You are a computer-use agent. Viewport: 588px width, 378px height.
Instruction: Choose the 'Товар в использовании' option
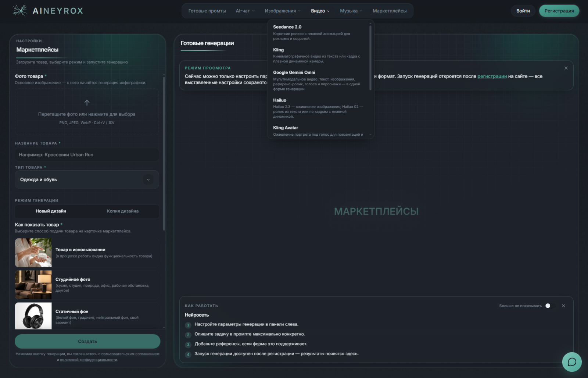click(x=87, y=253)
